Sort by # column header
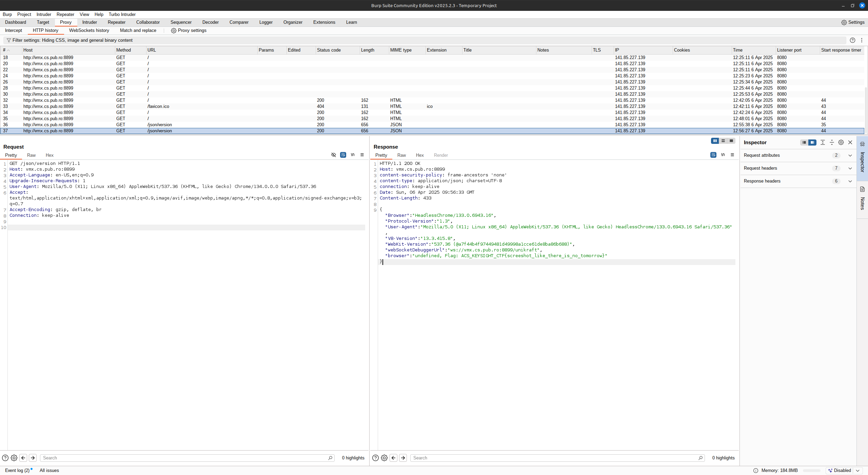Screen dimensions: 868x475 pyautogui.click(x=11, y=50)
